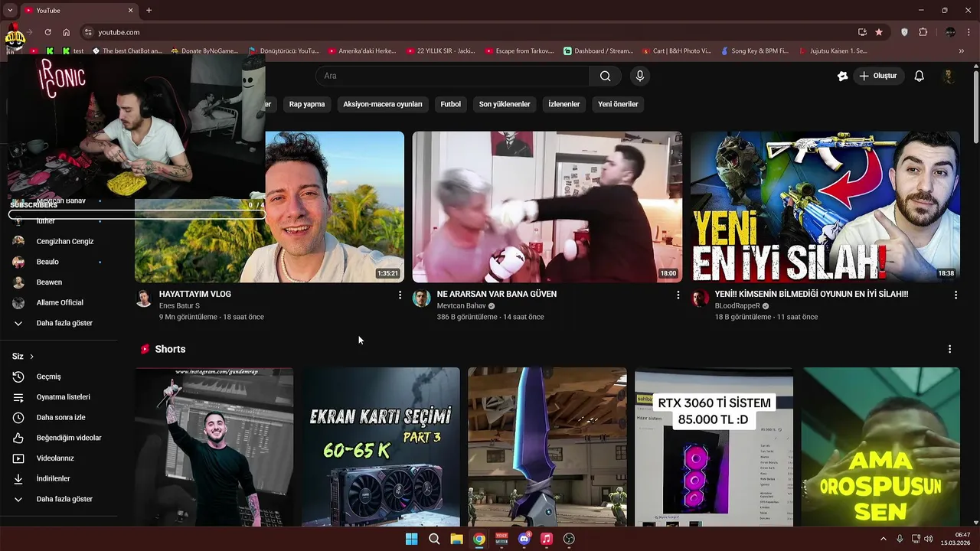This screenshot has width=980, height=551.
Task: Open options for NE ARARSAN VAR BANA GÜVEN
Action: (678, 295)
